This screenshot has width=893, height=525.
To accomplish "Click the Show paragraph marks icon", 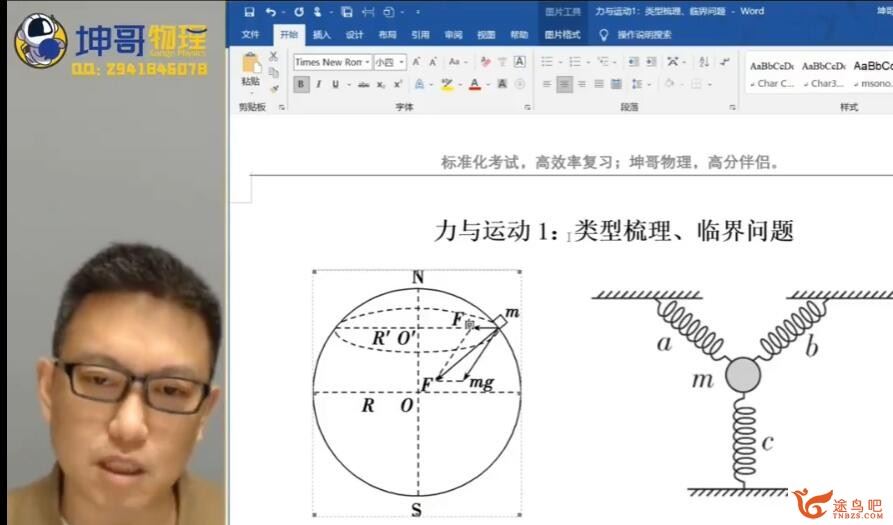I will point(725,61).
